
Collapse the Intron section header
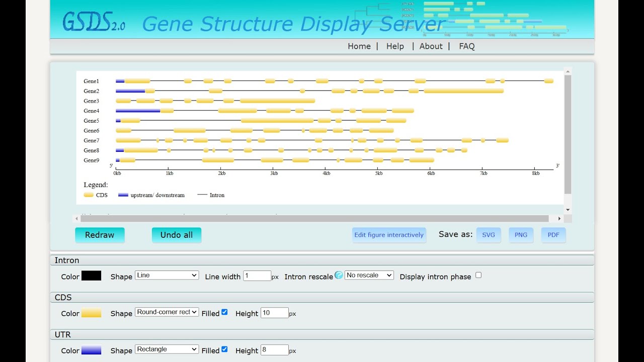click(322, 260)
